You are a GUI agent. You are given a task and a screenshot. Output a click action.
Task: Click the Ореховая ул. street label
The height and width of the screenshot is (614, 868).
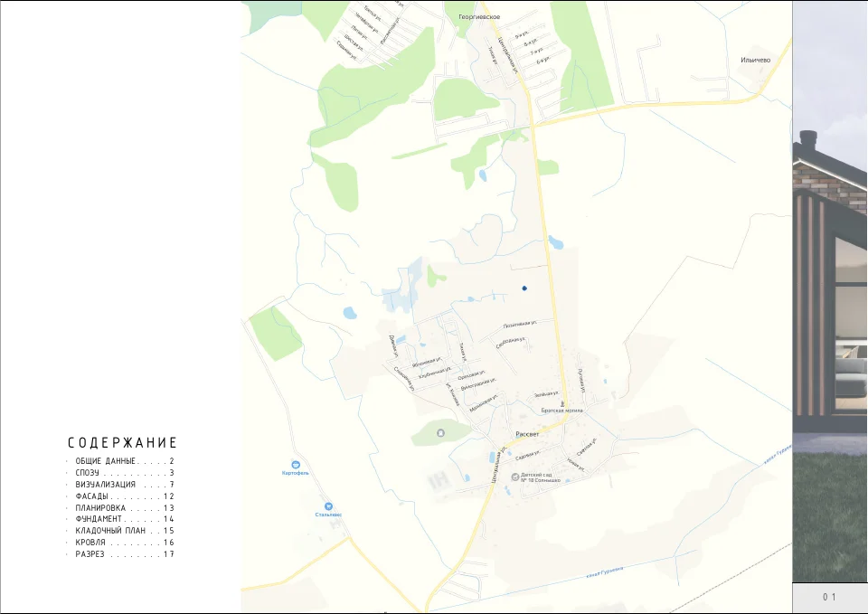[471, 375]
